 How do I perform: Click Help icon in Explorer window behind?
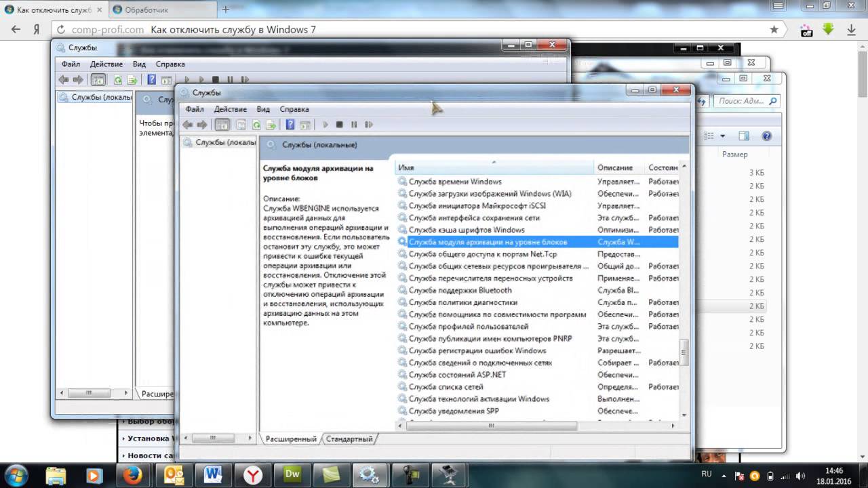[767, 136]
